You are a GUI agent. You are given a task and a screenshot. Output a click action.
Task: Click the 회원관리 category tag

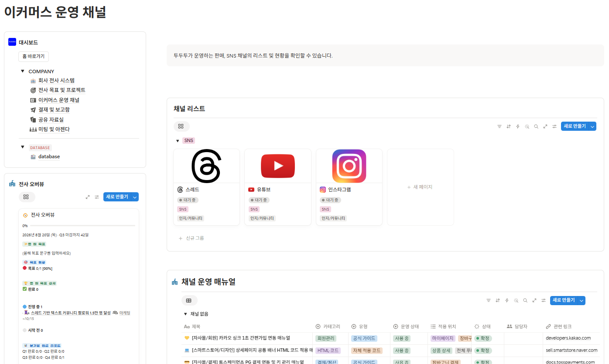pos(326,338)
